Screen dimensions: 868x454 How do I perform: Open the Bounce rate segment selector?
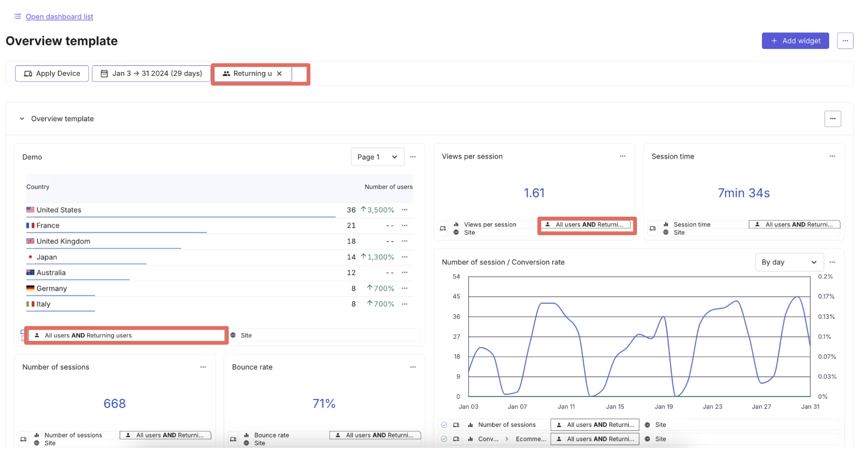pyautogui.click(x=375, y=435)
